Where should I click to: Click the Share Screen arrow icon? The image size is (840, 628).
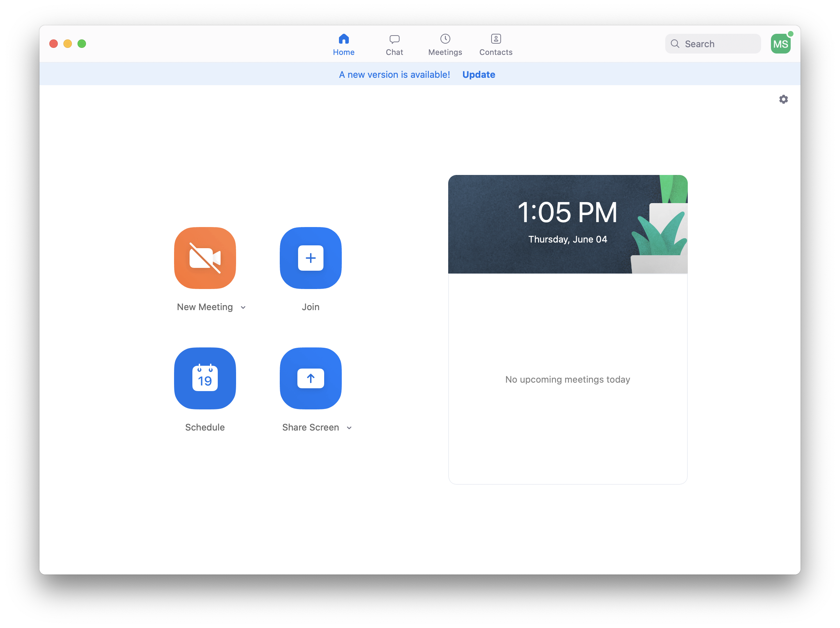[310, 378]
